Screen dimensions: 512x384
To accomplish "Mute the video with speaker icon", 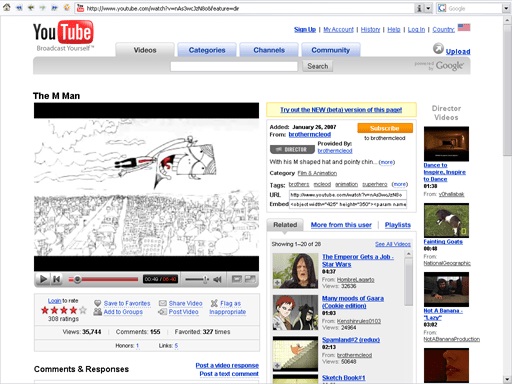I will pyautogui.click(x=217, y=279).
